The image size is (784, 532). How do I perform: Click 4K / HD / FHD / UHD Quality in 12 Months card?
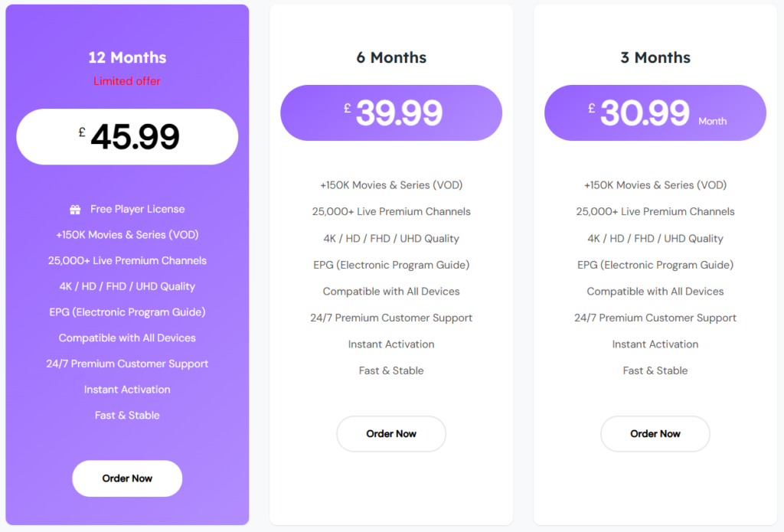point(127,286)
